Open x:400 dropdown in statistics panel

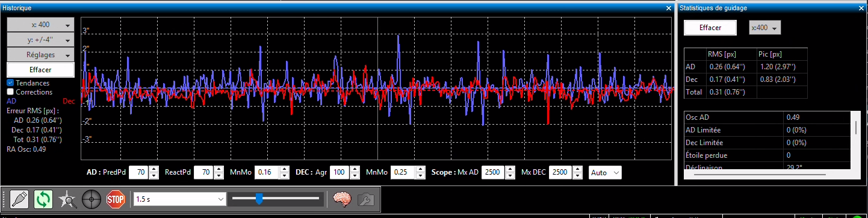[764, 28]
